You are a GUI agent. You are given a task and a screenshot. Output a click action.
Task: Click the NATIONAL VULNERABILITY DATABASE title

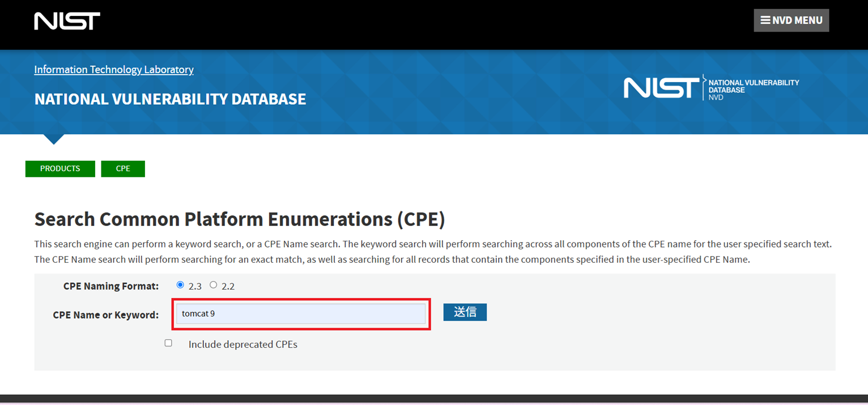click(170, 99)
